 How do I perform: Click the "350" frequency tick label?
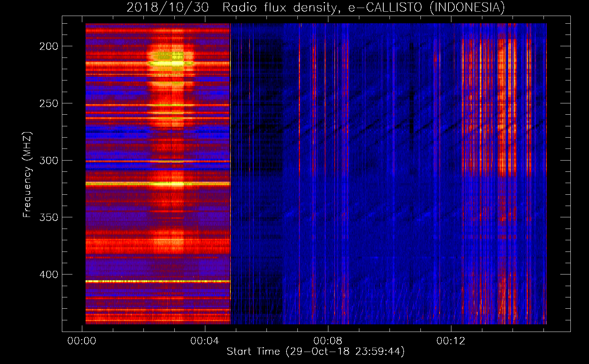[x=49, y=217]
